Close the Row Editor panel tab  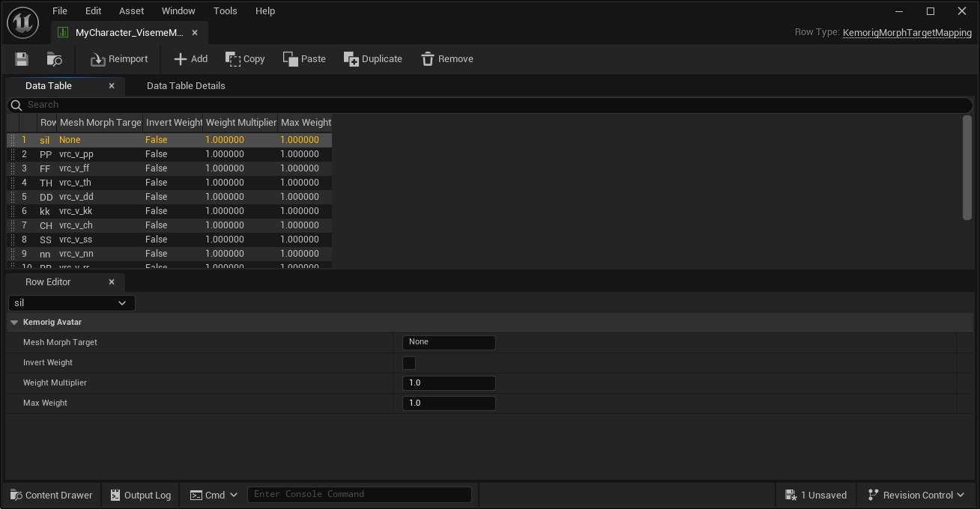[112, 282]
